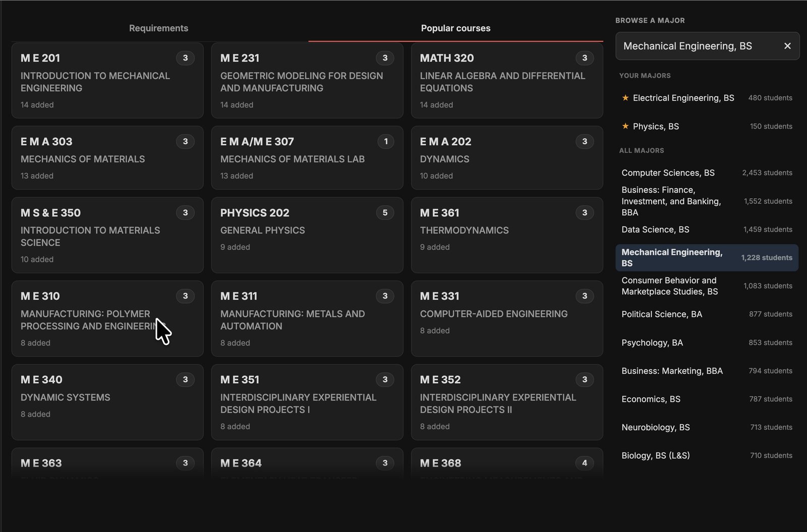Click the 1-credit badge on E M A/M E 307
The height and width of the screenshot is (532, 807).
[x=386, y=142]
